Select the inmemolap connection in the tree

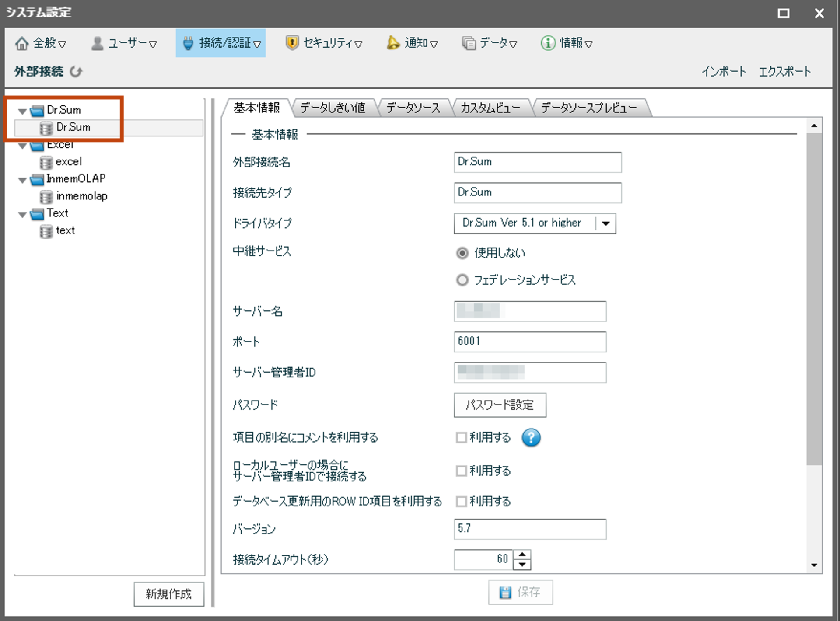pyautogui.click(x=82, y=196)
